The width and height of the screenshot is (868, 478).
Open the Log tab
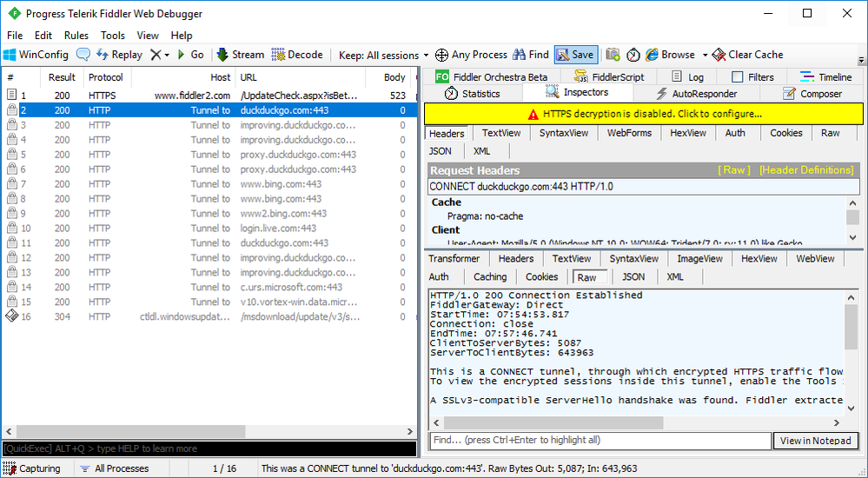[687, 77]
